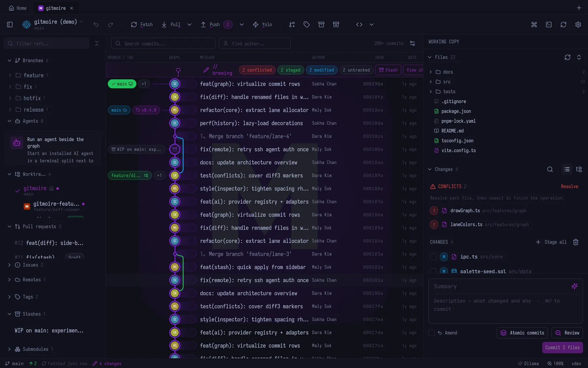Click the undo arrow icon
The width and height of the screenshot is (588, 368).
pyautogui.click(x=96, y=25)
